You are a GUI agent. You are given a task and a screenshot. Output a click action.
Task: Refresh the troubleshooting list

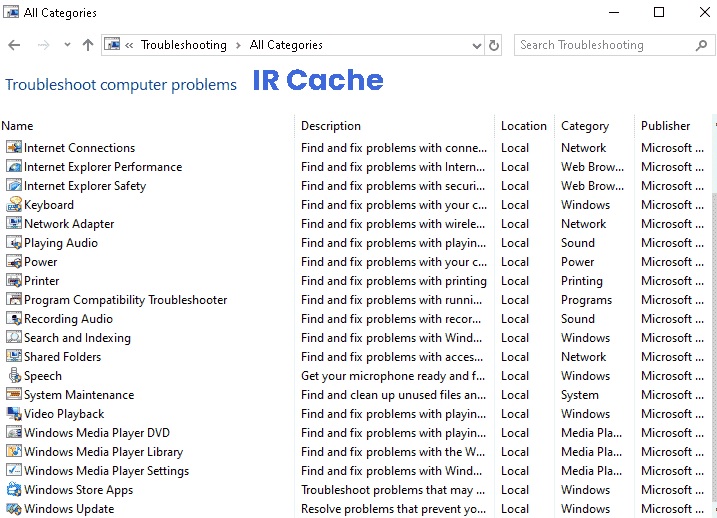coord(494,45)
